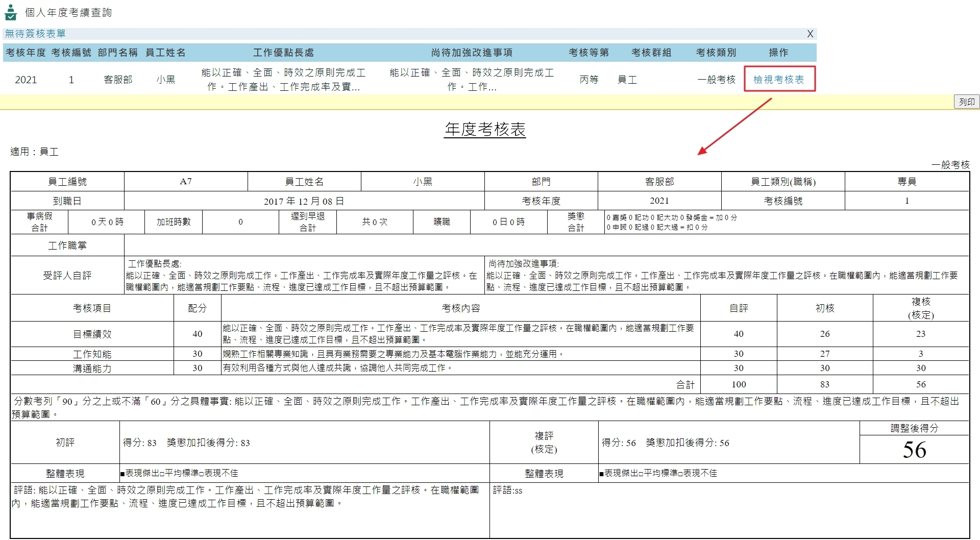Image resolution: width=980 pixels, height=540 pixels.
Task: Check 平均標準 in the 初評 整體表現 row
Action: pyautogui.click(x=162, y=474)
